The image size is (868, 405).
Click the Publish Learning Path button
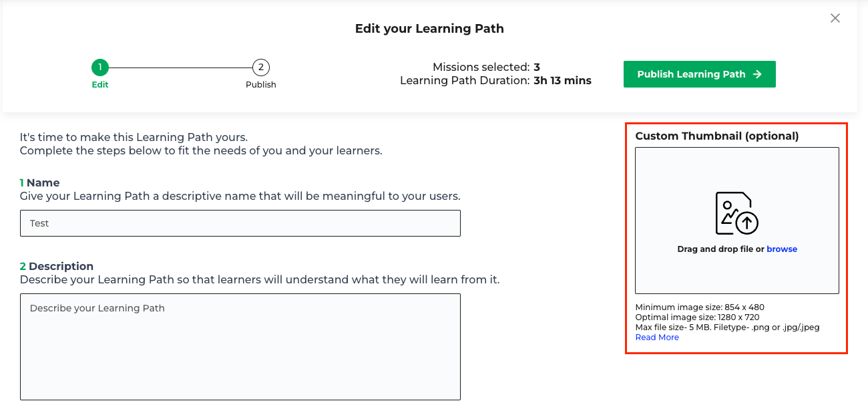(x=700, y=74)
